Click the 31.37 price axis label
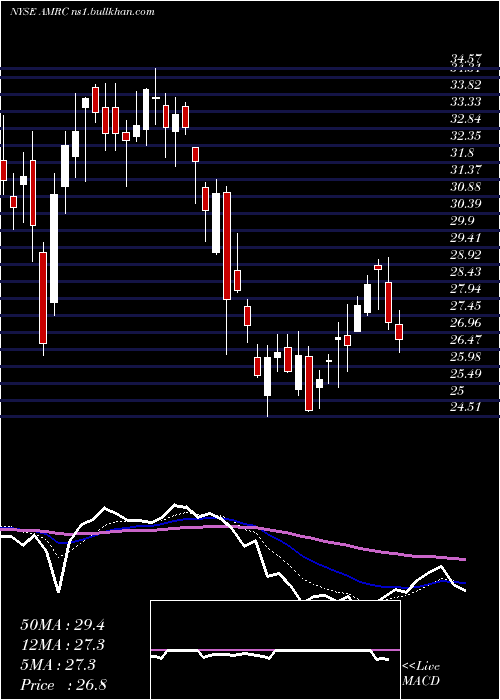 466,170
